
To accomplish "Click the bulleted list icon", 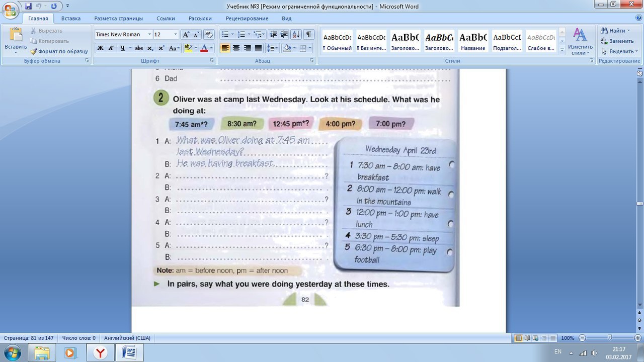I will 224,34.
